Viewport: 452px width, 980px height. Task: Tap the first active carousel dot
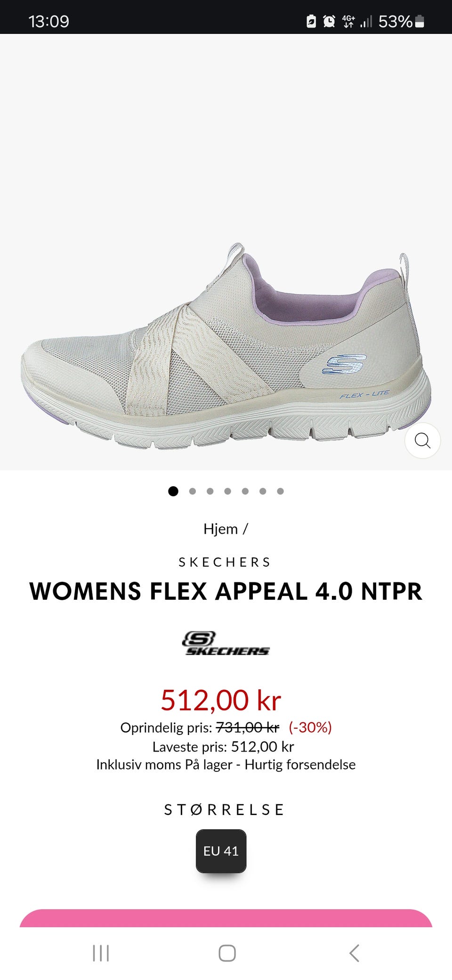[173, 491]
